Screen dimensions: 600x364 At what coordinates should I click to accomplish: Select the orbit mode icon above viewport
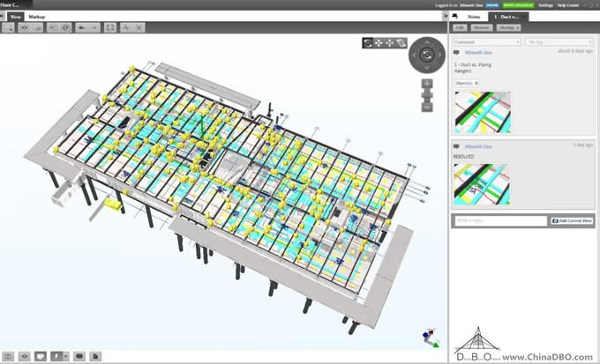pyautogui.click(x=368, y=43)
